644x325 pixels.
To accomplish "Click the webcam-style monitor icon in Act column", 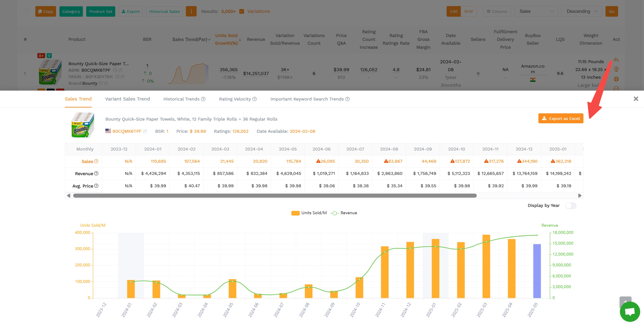I will coord(616,69).
